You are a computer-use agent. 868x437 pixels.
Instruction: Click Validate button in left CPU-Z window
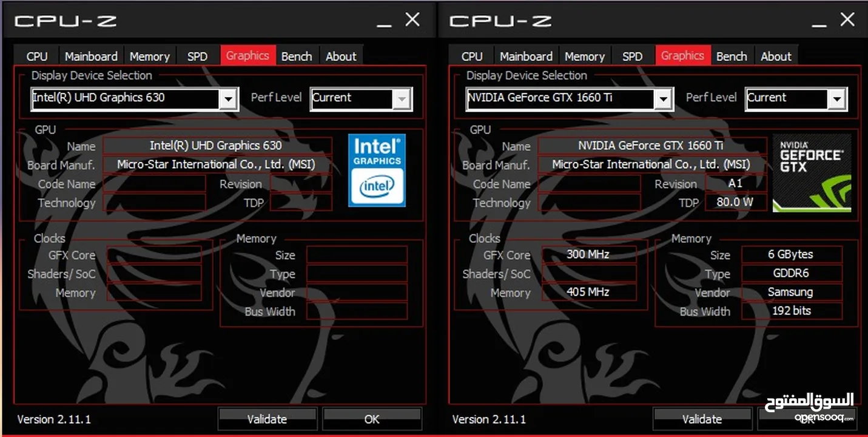tap(267, 419)
